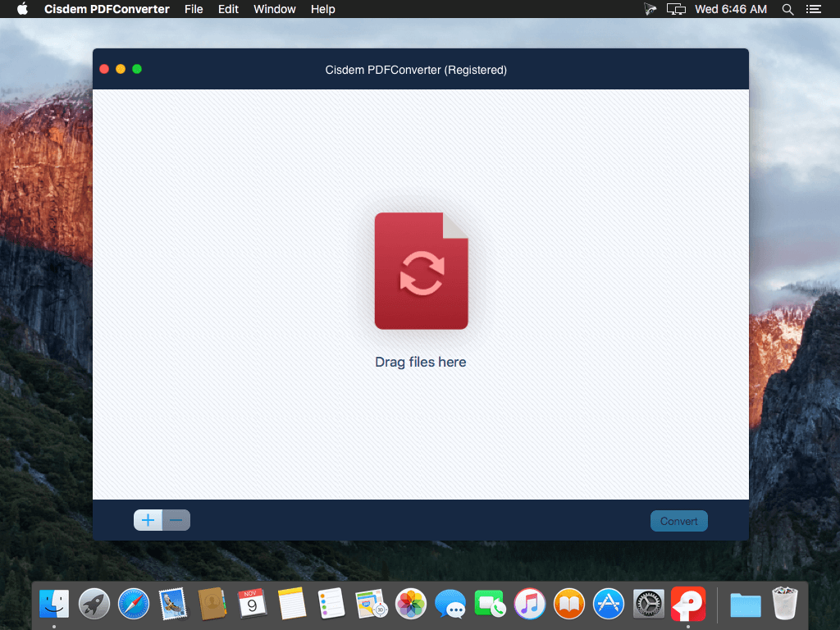This screenshot has width=840, height=630.
Task: Open the Trash in the Dock
Action: (785, 604)
